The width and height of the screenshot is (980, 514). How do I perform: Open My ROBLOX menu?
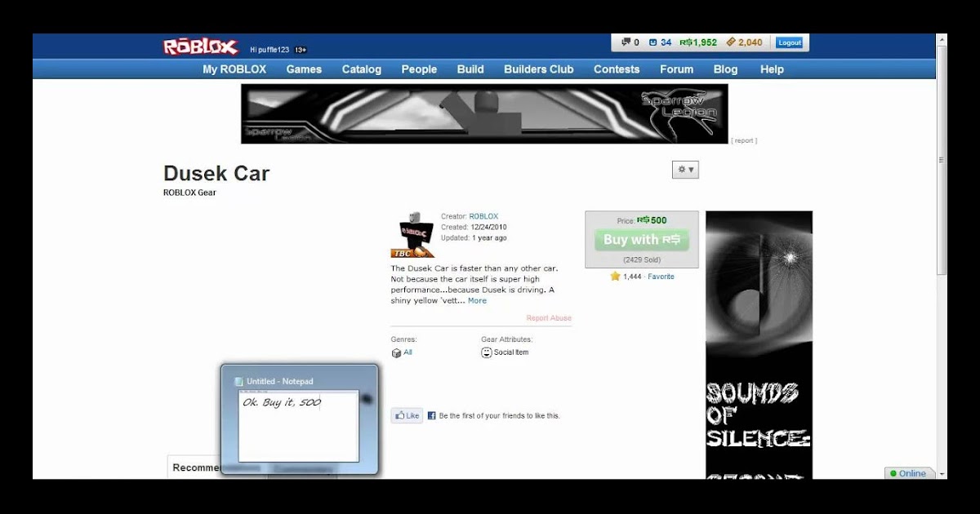click(234, 69)
